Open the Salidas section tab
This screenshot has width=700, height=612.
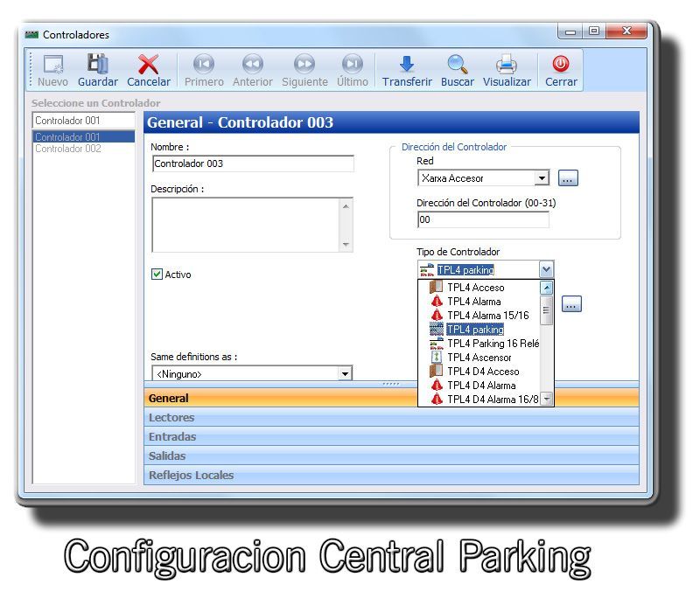coord(391,456)
